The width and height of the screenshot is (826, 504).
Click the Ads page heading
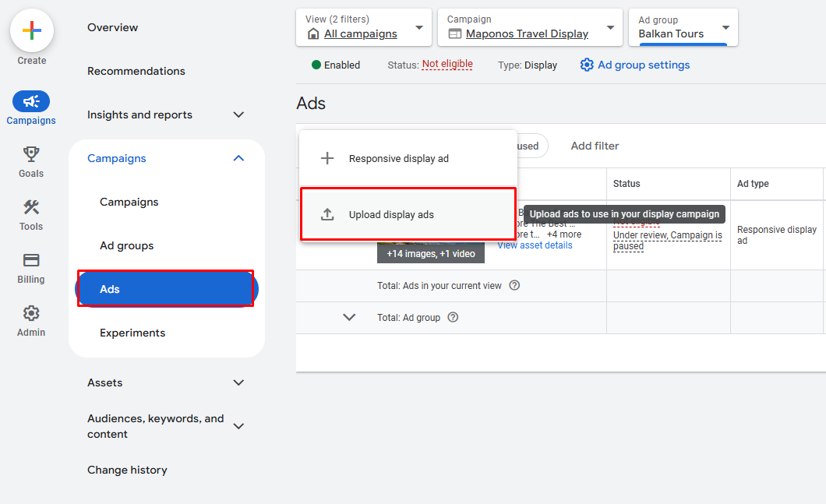pyautogui.click(x=311, y=104)
